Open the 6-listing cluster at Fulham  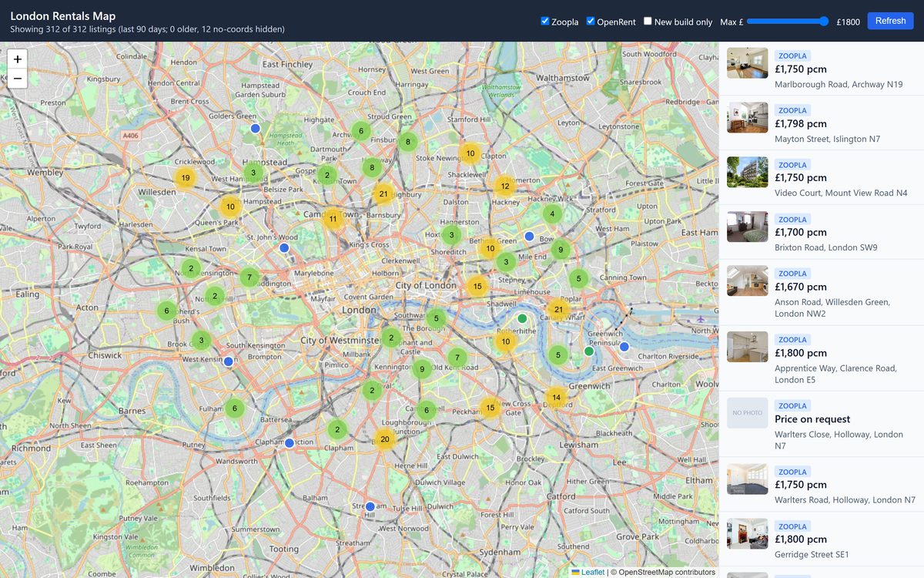pyautogui.click(x=235, y=408)
